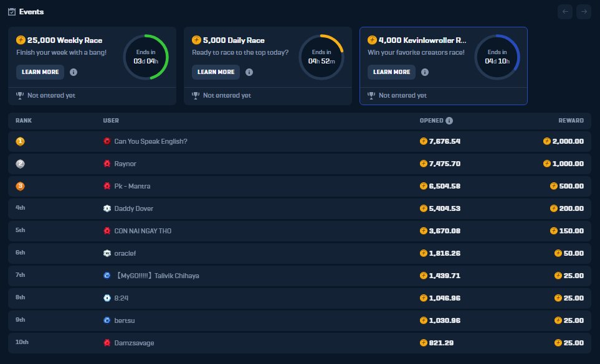Click info icon in Weekly Race card

[x=74, y=72]
